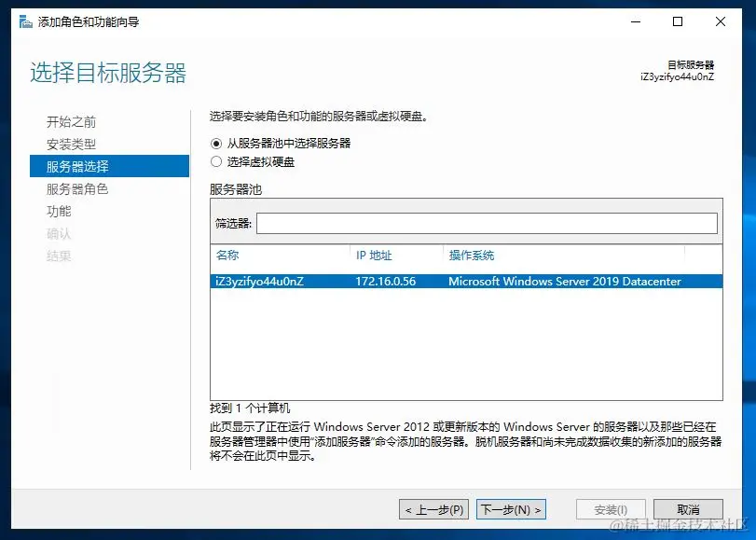Click the wizard icon in title bar
Viewport: 756px width, 540px height.
click(x=25, y=21)
